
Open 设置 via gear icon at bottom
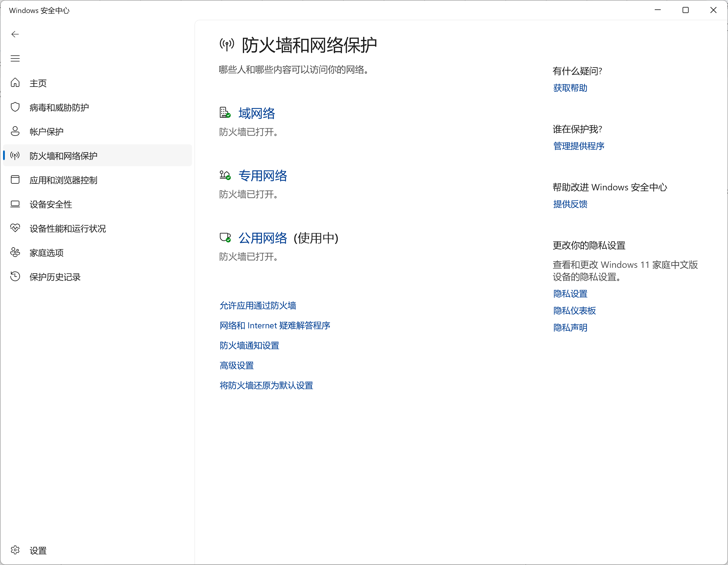pos(15,550)
